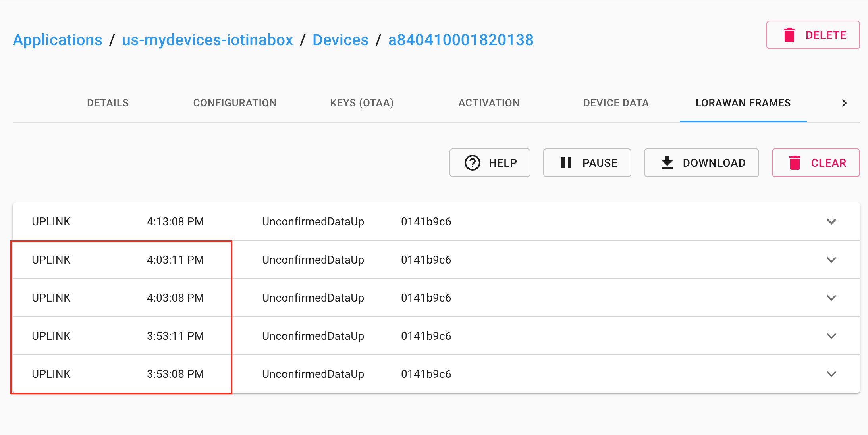868x435 pixels.
Task: Open the Configuration tab
Action: pos(235,103)
